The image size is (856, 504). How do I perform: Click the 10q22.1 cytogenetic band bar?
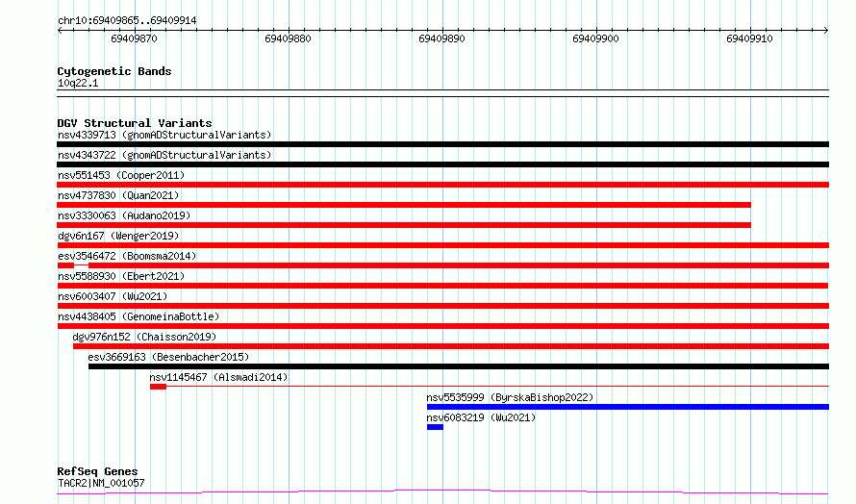(x=442, y=93)
